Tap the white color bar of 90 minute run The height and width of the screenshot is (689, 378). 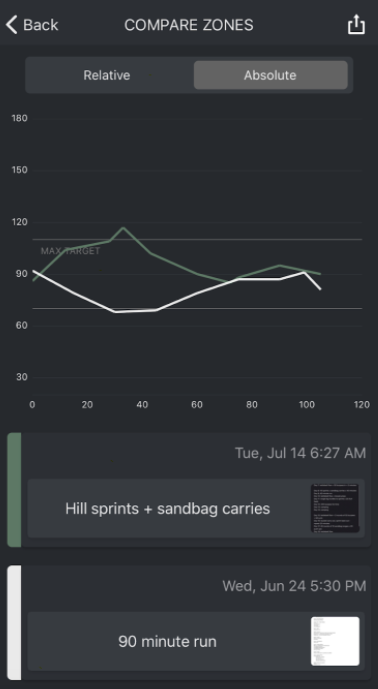pos(14,623)
